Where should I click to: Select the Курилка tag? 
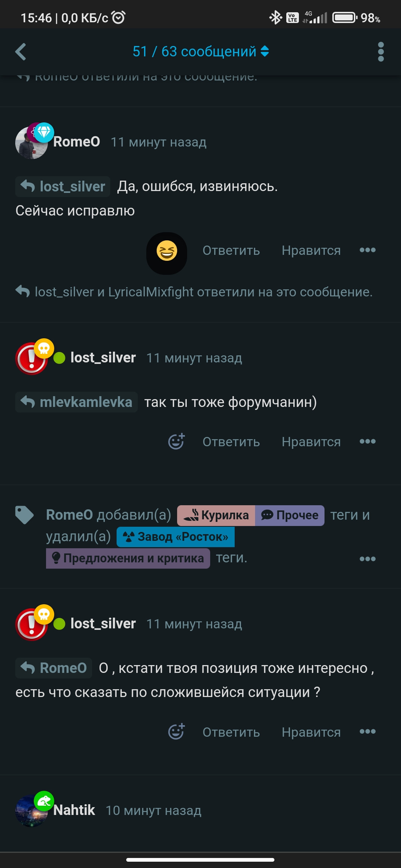(x=216, y=515)
